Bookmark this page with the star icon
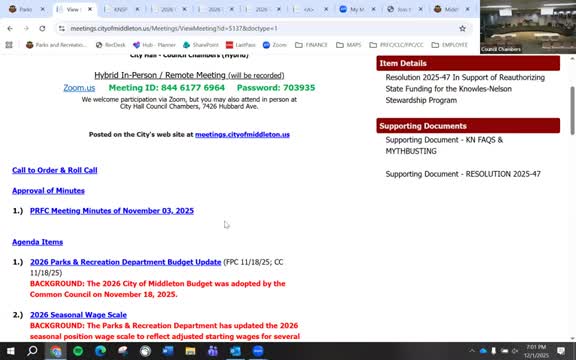 (x=462, y=28)
